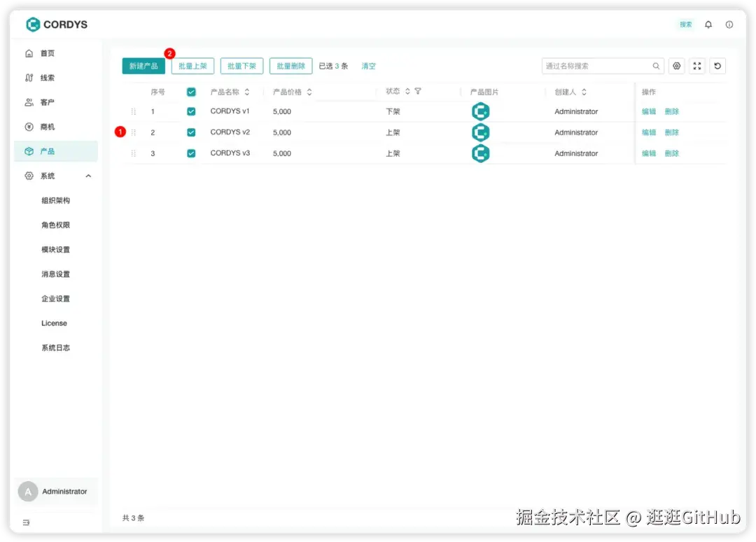This screenshot has height=542, width=756.
Task: Click the 新建产品 create product button
Action: click(143, 65)
